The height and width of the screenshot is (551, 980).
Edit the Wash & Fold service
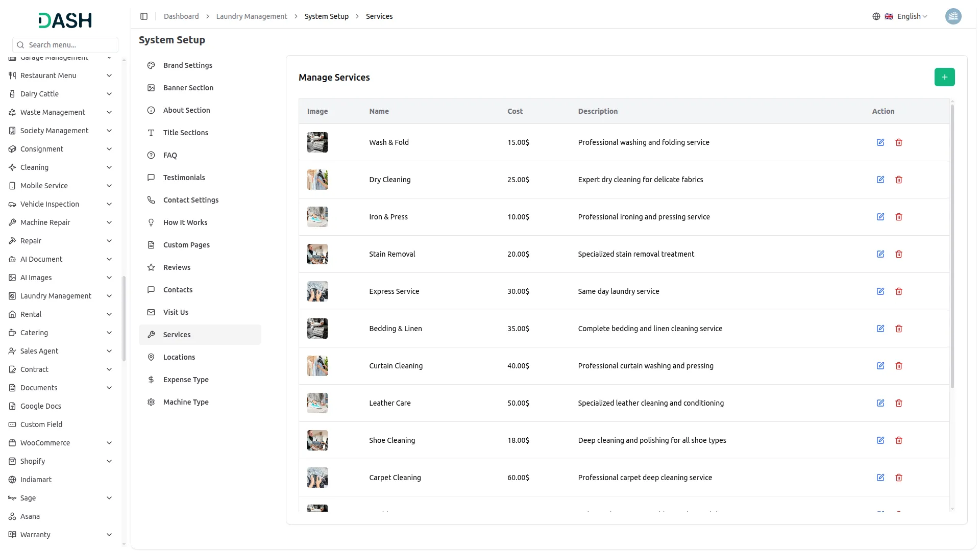click(x=880, y=142)
